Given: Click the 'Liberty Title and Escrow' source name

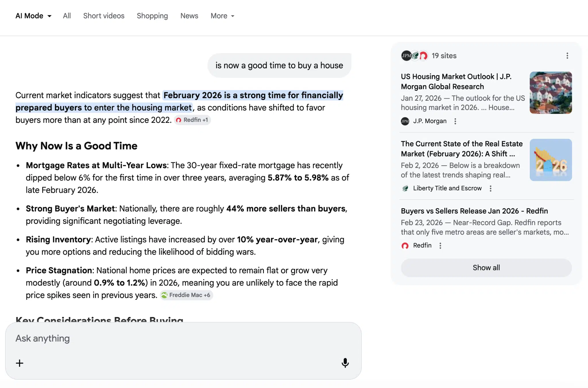Looking at the screenshot, I should pos(447,188).
